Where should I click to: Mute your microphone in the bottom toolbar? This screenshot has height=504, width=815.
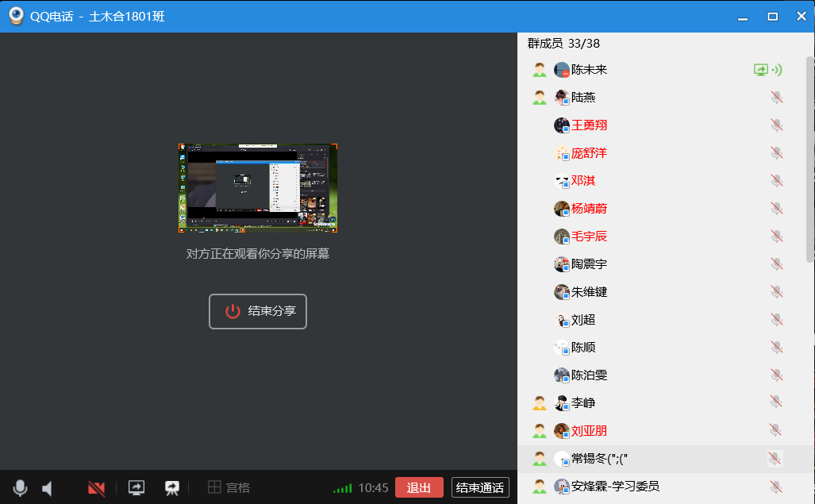tap(20, 488)
